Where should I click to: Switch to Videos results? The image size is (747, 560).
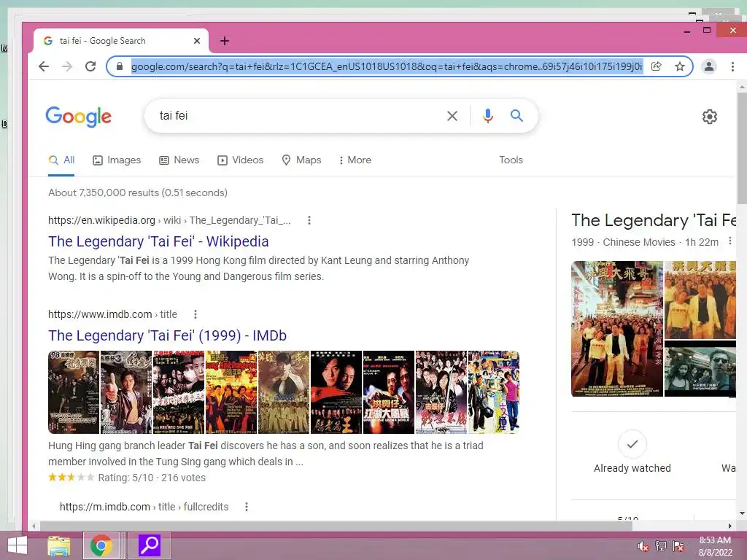pyautogui.click(x=241, y=160)
